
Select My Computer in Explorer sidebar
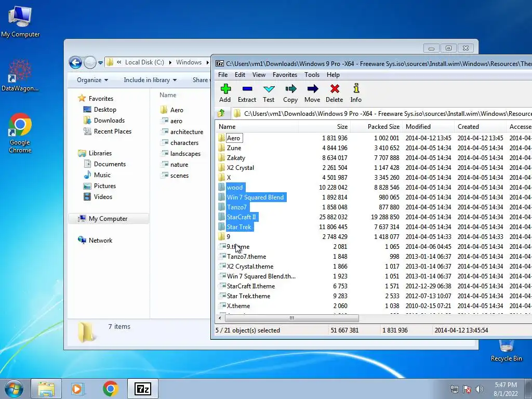point(109,219)
